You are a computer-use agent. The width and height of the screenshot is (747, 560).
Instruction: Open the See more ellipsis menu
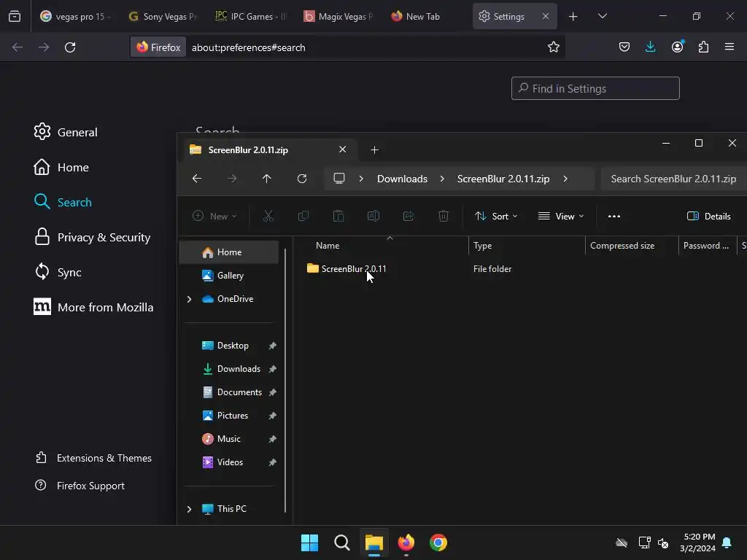click(614, 216)
